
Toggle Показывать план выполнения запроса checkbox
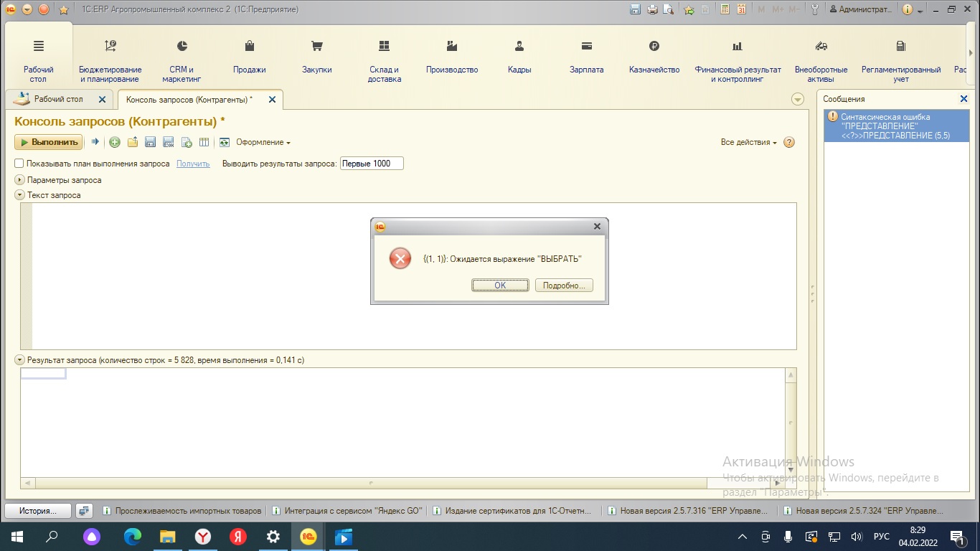click(x=19, y=164)
